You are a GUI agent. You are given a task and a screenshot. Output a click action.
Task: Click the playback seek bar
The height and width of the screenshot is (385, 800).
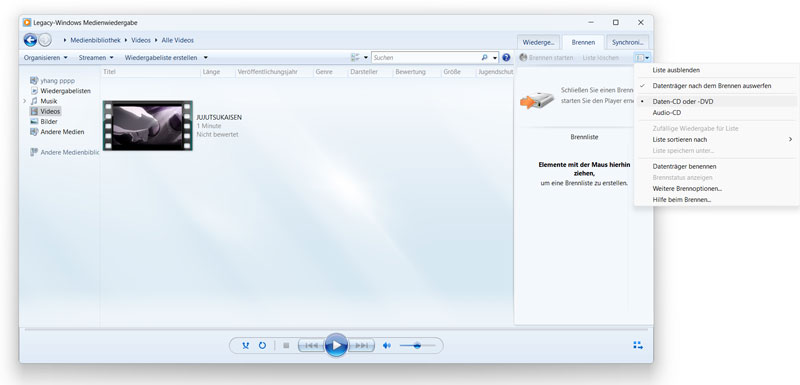(x=336, y=330)
